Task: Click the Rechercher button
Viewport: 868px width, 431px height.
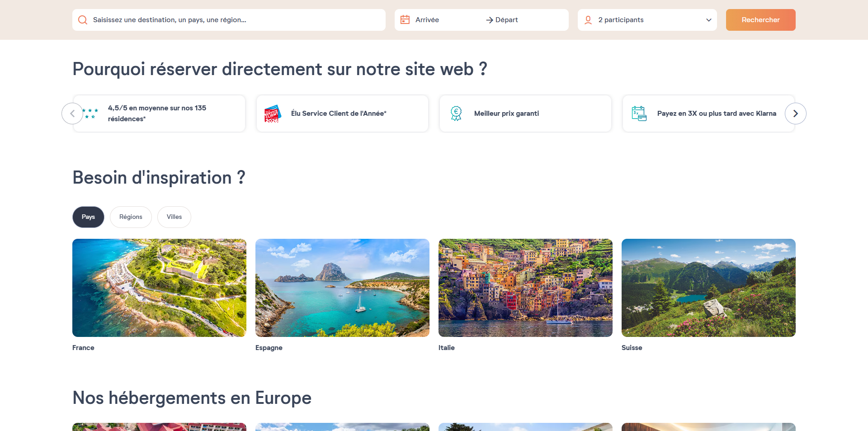Action: pyautogui.click(x=760, y=20)
